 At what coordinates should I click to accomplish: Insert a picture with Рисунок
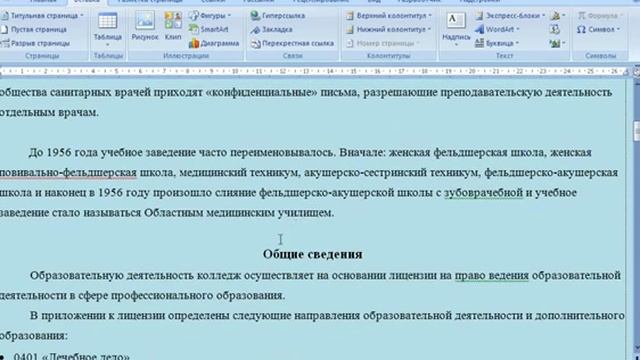[145, 27]
